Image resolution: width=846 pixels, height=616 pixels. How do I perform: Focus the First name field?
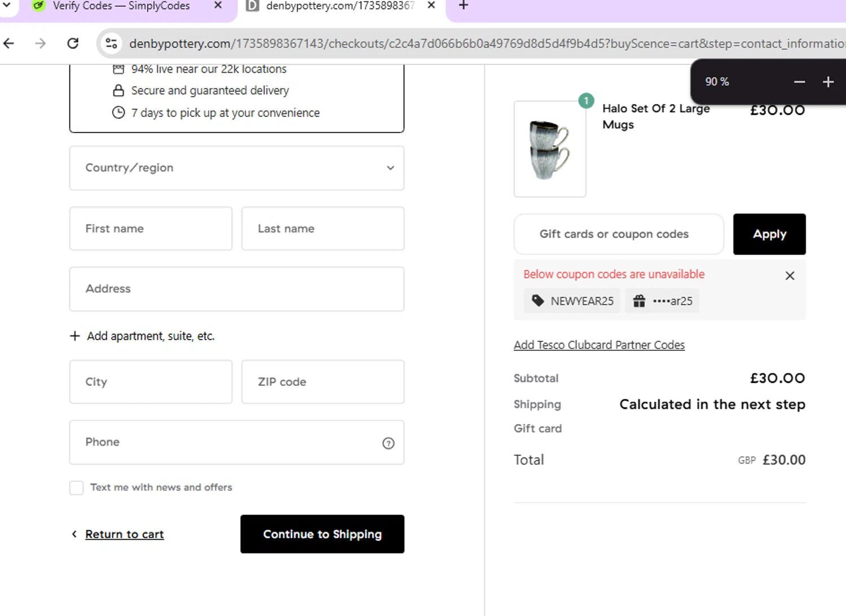[x=151, y=228]
